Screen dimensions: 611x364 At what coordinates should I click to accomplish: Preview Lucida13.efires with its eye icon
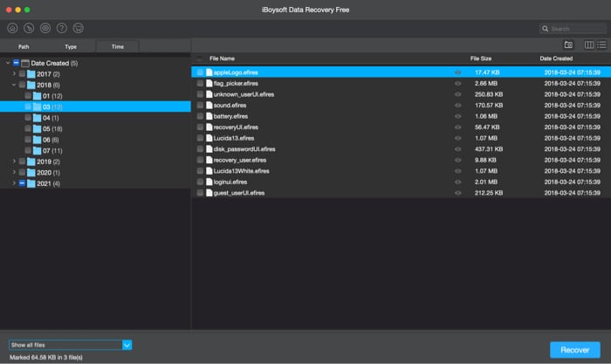tap(458, 138)
